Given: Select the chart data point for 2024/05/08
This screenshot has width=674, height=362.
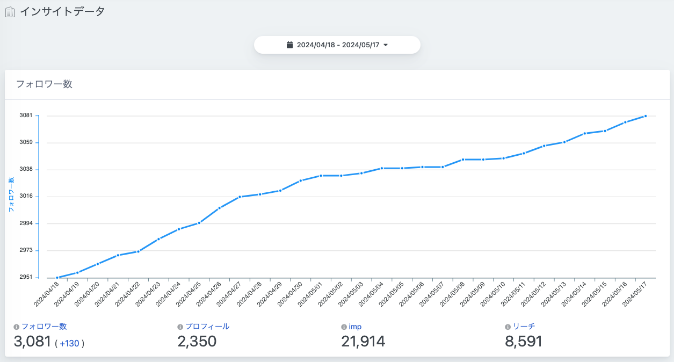Looking at the screenshot, I should (463, 160).
